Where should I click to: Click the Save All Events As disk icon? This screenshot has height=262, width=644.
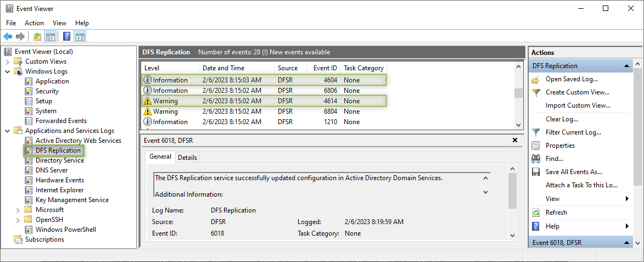[536, 172]
